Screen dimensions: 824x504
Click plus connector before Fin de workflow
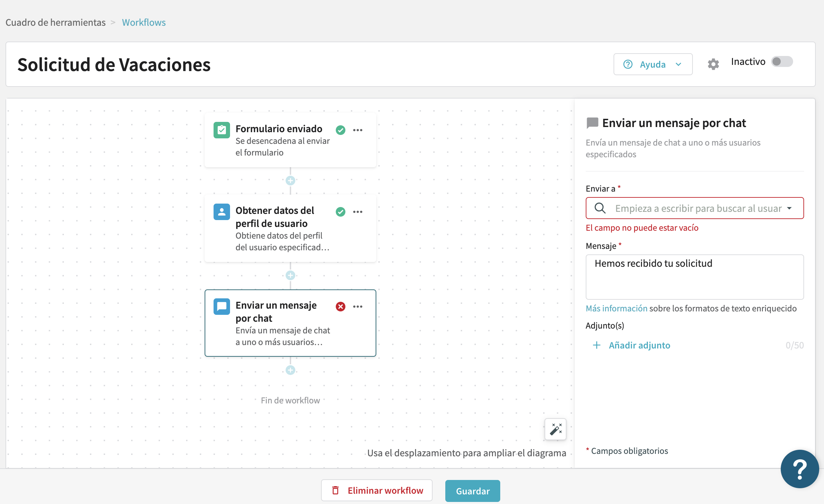290,370
